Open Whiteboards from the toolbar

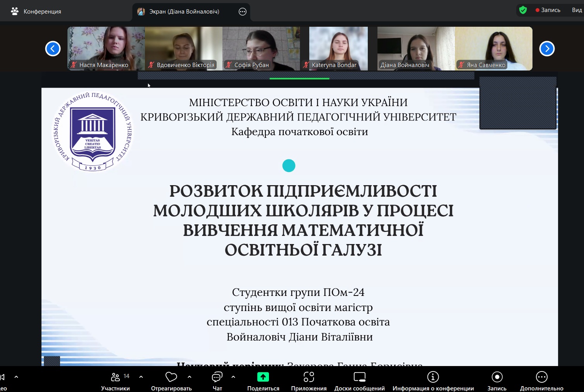coord(359,377)
